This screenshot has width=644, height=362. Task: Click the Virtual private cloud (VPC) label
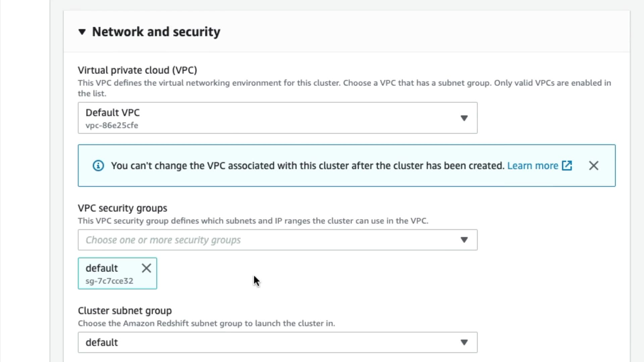tap(137, 70)
